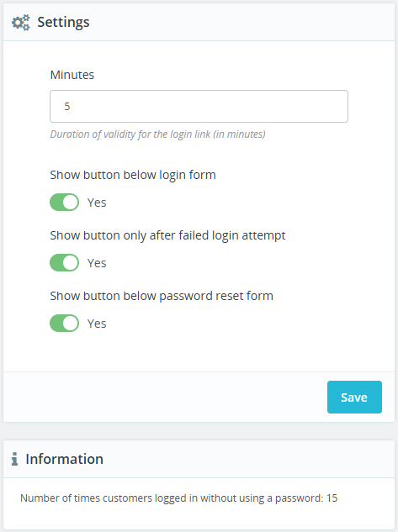Viewport: 398px width, 532px height.
Task: Focus the Minutes input field
Action: coord(199,106)
